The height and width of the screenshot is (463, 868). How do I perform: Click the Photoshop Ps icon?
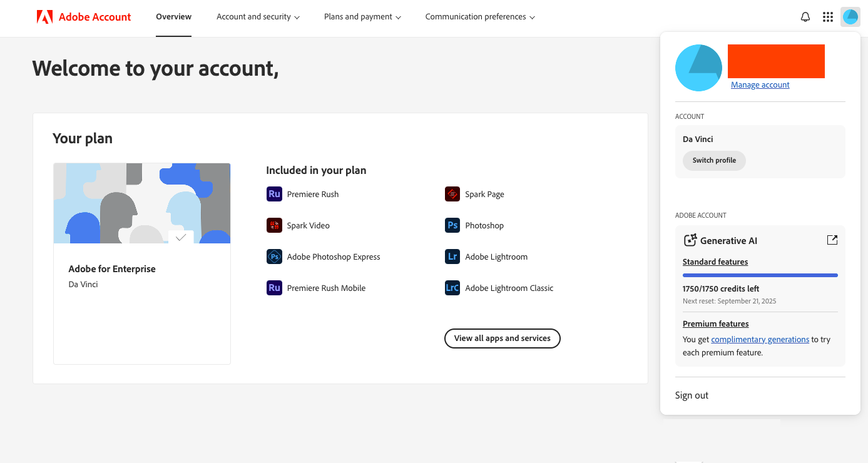coord(452,225)
